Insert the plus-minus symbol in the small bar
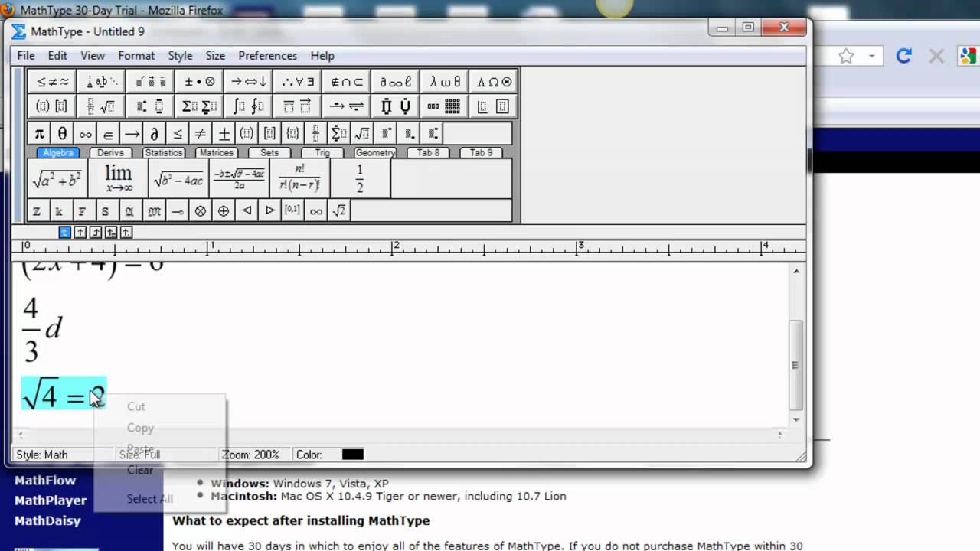Screen dimensions: 980x551 [224, 133]
